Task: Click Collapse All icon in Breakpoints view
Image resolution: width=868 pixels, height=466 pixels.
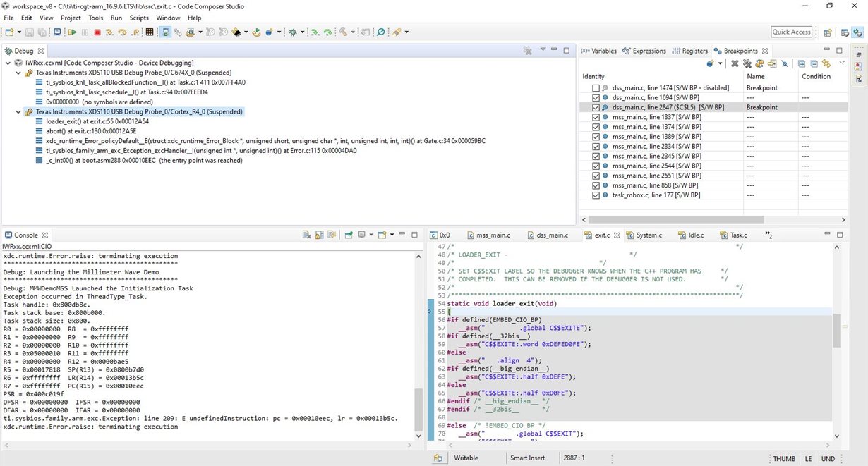Action: click(814, 63)
